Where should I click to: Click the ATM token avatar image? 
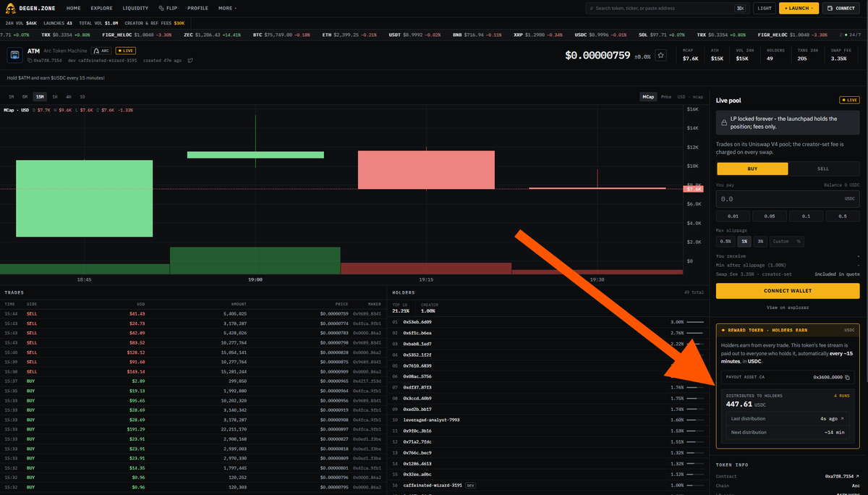pyautogui.click(x=14, y=56)
